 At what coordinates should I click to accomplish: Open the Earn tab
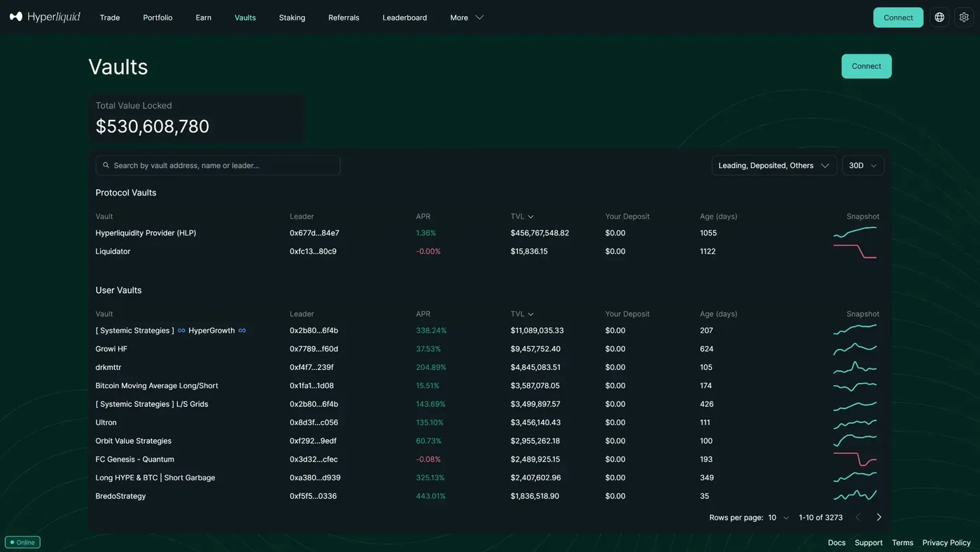pyautogui.click(x=204, y=18)
